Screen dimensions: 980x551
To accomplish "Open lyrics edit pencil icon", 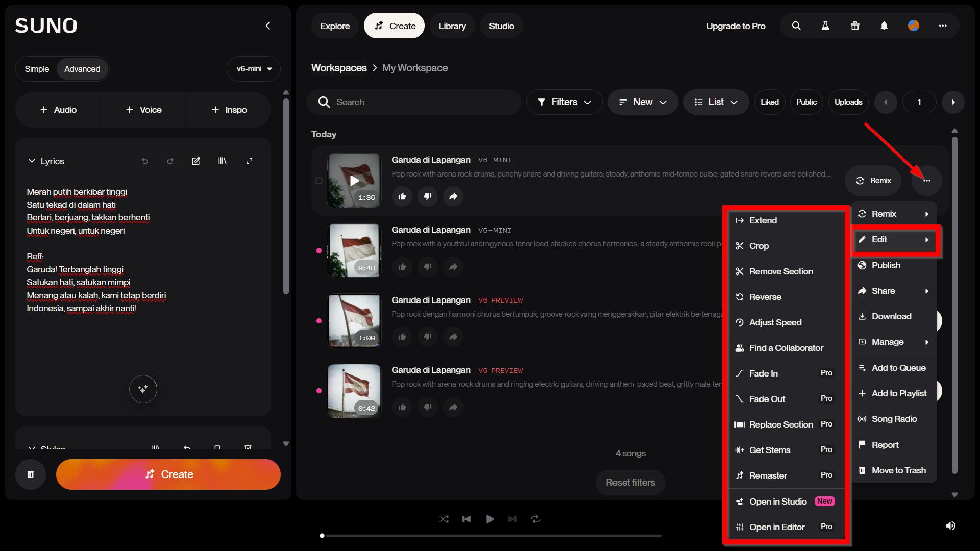I will pos(196,161).
